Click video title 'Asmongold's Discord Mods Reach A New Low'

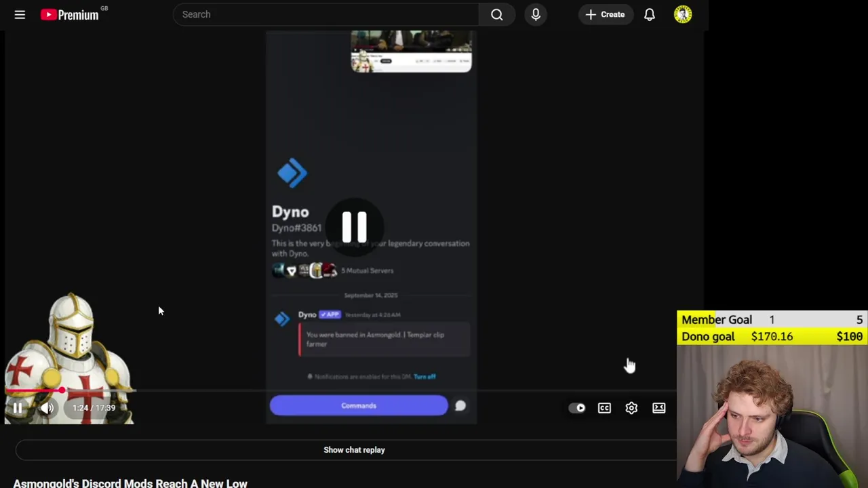point(130,483)
